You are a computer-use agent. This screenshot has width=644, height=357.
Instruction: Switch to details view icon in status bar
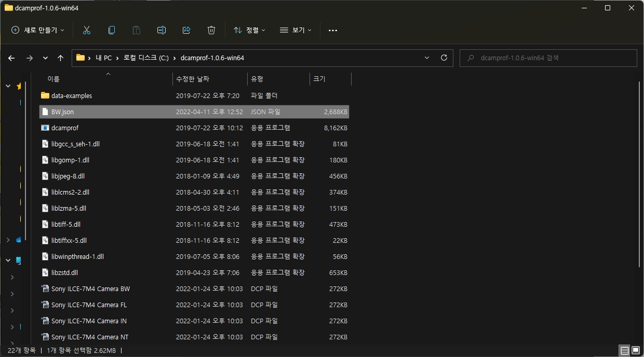(x=625, y=350)
